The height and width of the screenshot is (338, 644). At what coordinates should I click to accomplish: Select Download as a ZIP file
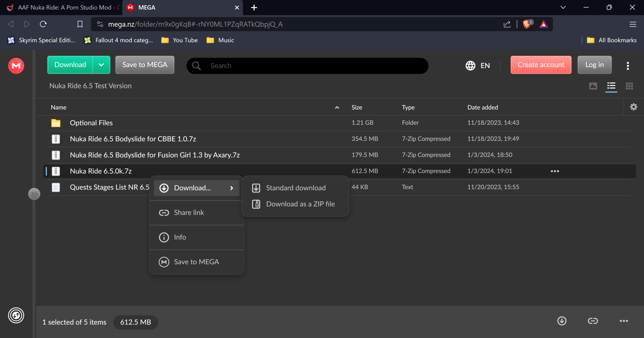[295, 204]
